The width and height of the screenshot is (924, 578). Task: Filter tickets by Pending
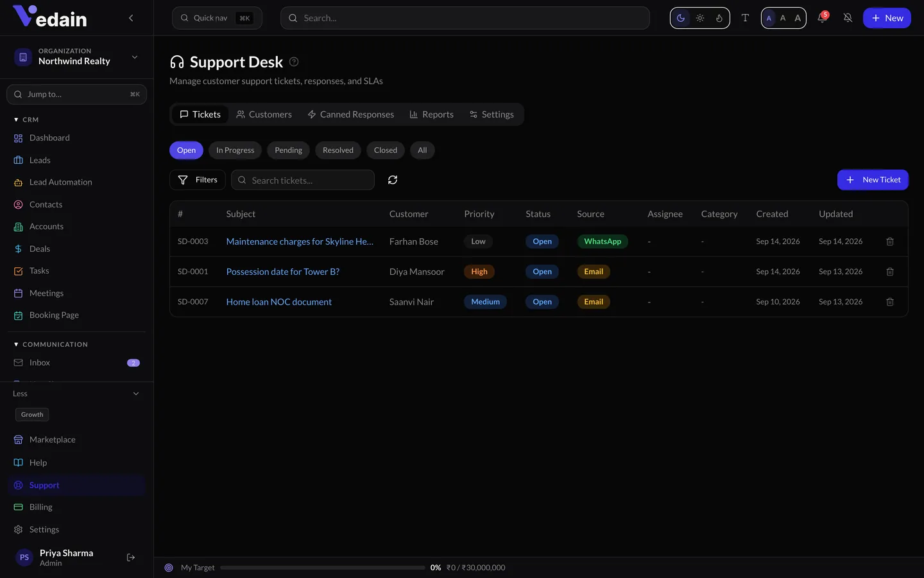point(288,150)
